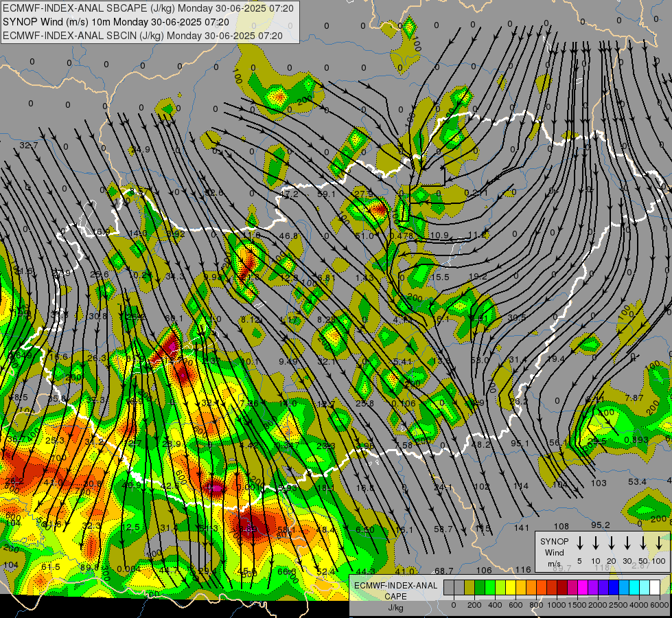This screenshot has width=672, height=618.
Task: Click the SYNOP Wind m/s legend label
Action: 554,552
